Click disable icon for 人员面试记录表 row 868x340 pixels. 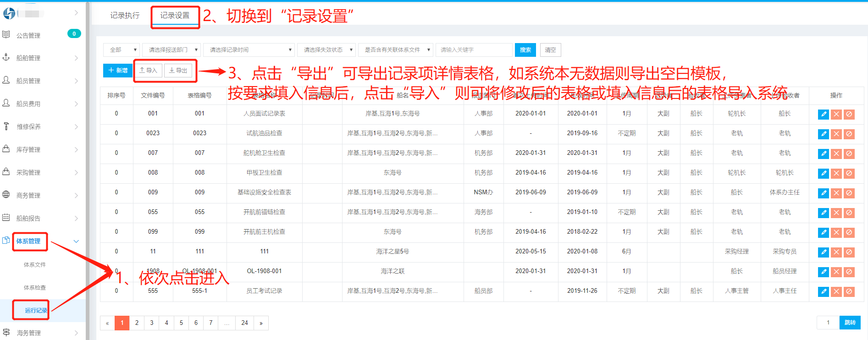click(849, 114)
